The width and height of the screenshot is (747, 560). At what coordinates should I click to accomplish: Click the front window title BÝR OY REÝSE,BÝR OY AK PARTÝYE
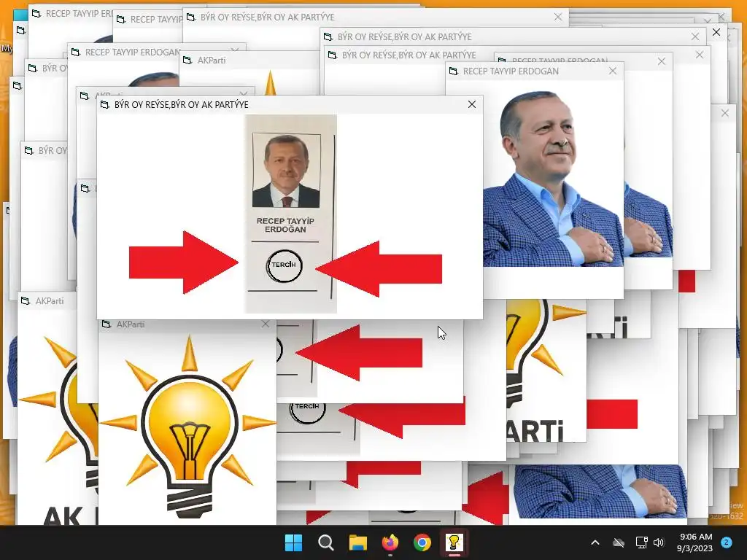point(182,104)
